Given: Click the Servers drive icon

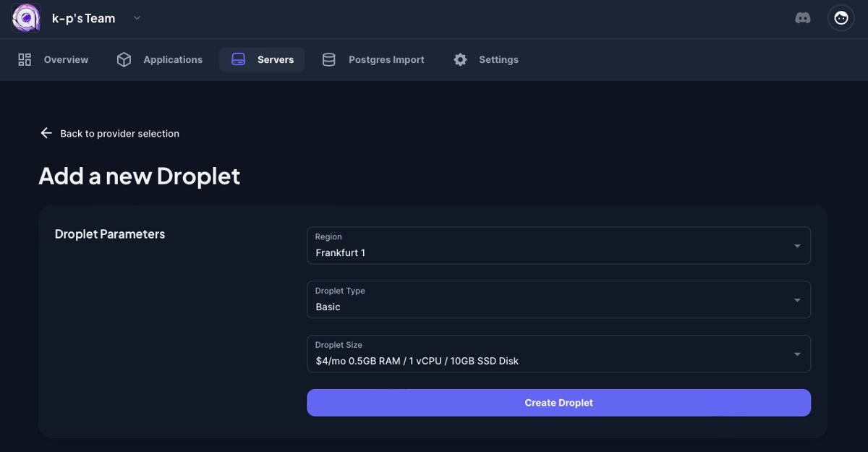Looking at the screenshot, I should click(239, 59).
